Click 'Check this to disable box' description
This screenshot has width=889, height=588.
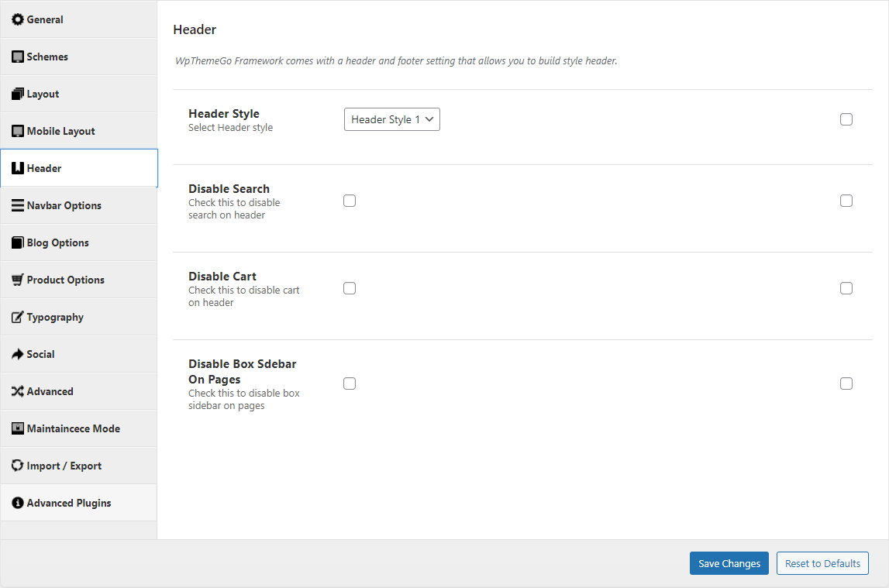[244, 400]
